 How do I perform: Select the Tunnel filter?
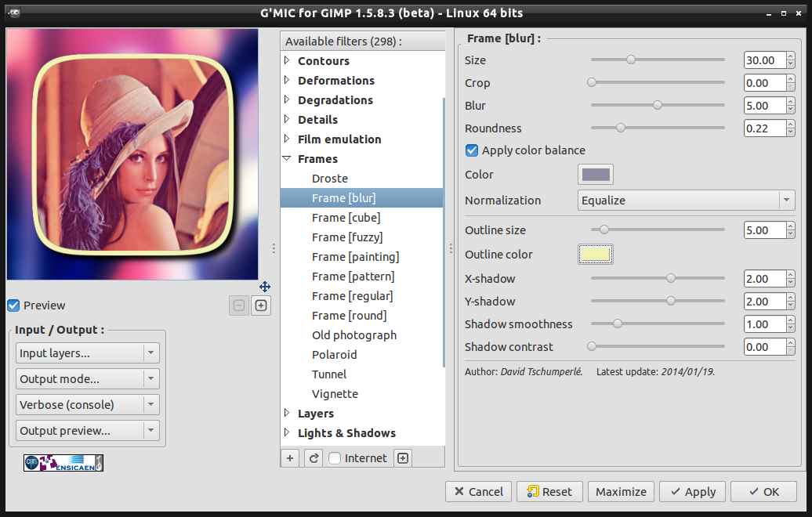pos(329,374)
